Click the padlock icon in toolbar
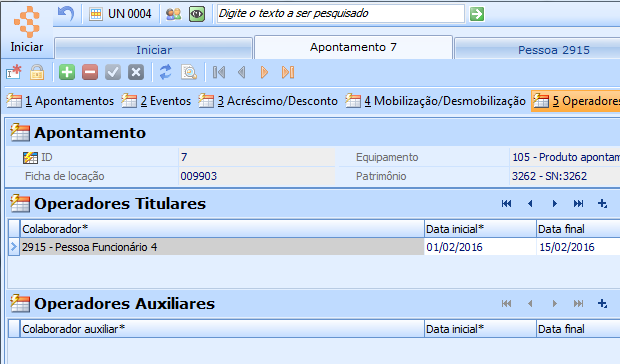The image size is (620, 364). click(x=37, y=72)
